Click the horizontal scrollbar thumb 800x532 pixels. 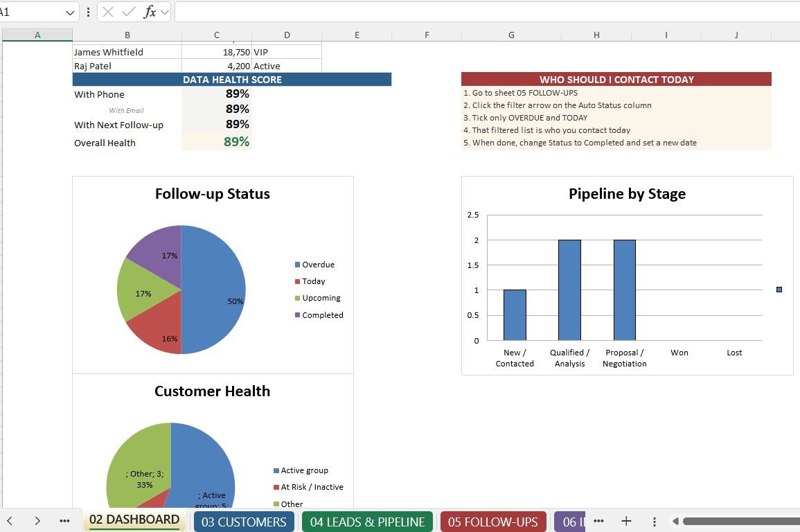pyautogui.click(x=741, y=521)
